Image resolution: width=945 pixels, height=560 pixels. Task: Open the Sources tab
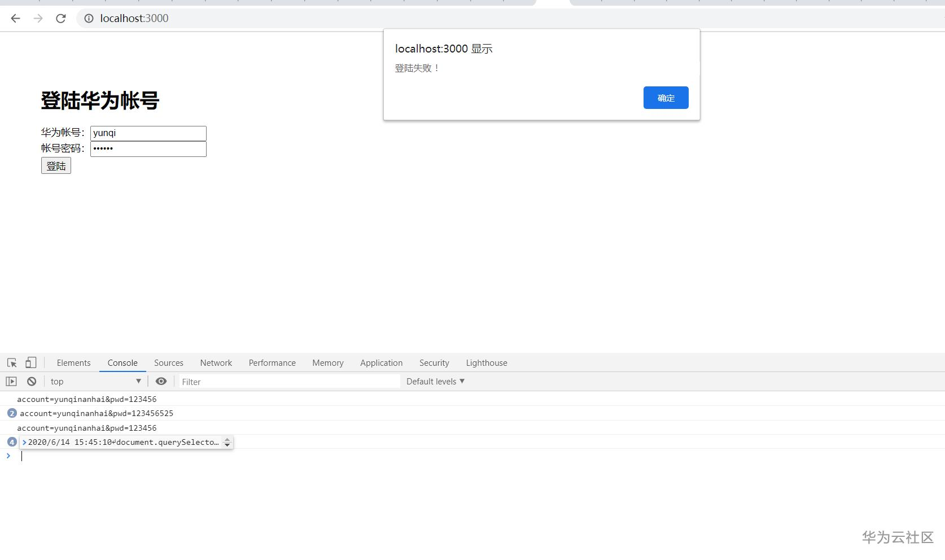(x=169, y=362)
